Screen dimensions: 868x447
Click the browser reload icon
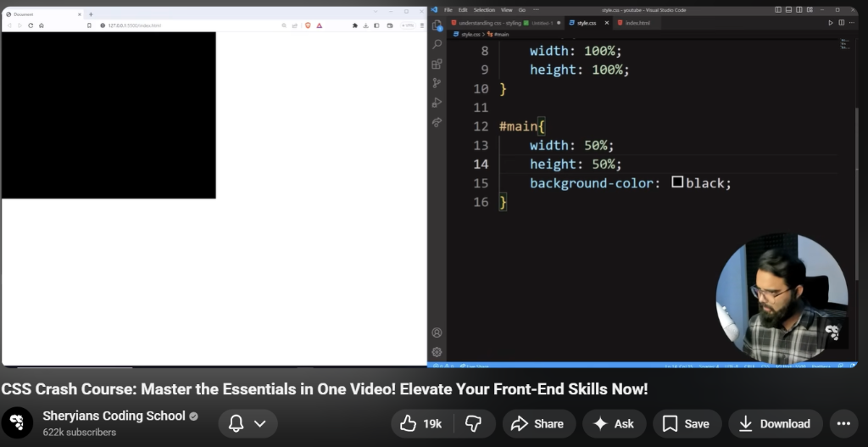(x=31, y=25)
